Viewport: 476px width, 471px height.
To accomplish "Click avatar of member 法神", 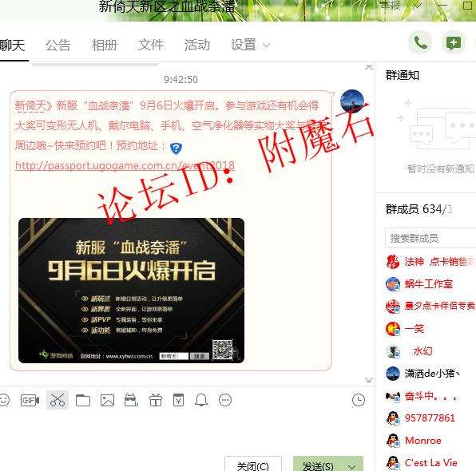I will tap(393, 262).
